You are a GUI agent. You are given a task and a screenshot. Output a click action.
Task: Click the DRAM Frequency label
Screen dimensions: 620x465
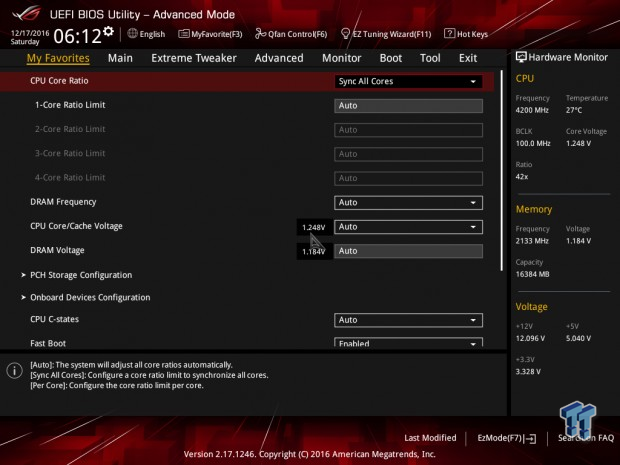pos(63,202)
